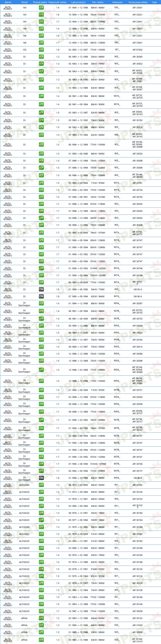This screenshot has height=644, width=161.
Task: Click production years 06.1972 -> 09.1984
Action: coord(78,485)
